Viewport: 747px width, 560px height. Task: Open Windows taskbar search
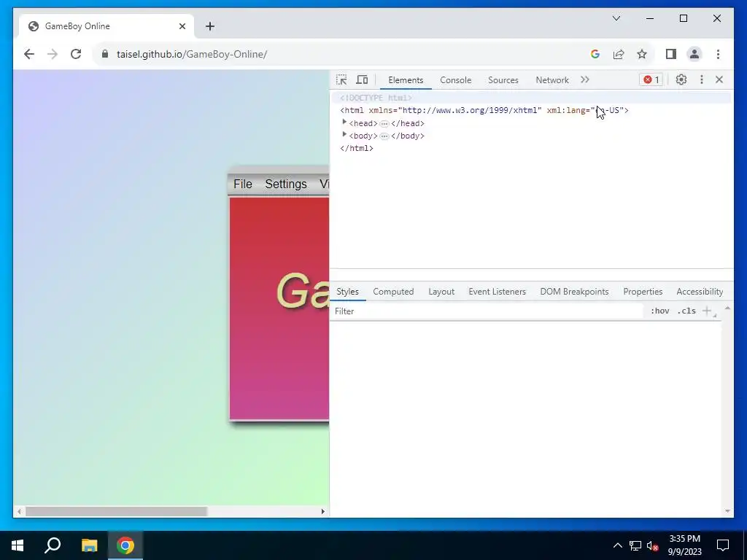[53, 545]
